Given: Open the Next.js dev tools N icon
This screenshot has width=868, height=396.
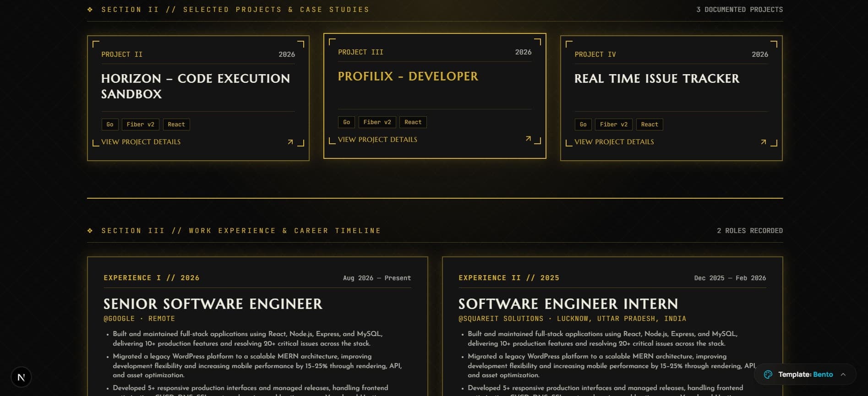Looking at the screenshot, I should tap(21, 377).
